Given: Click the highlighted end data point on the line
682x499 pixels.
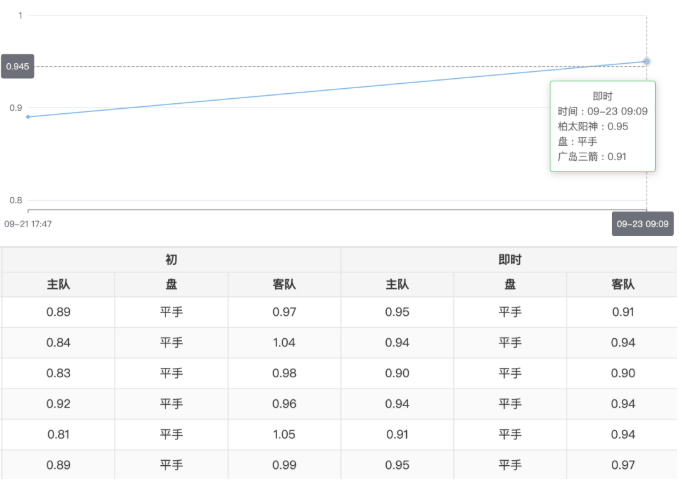Looking at the screenshot, I should pyautogui.click(x=646, y=62).
